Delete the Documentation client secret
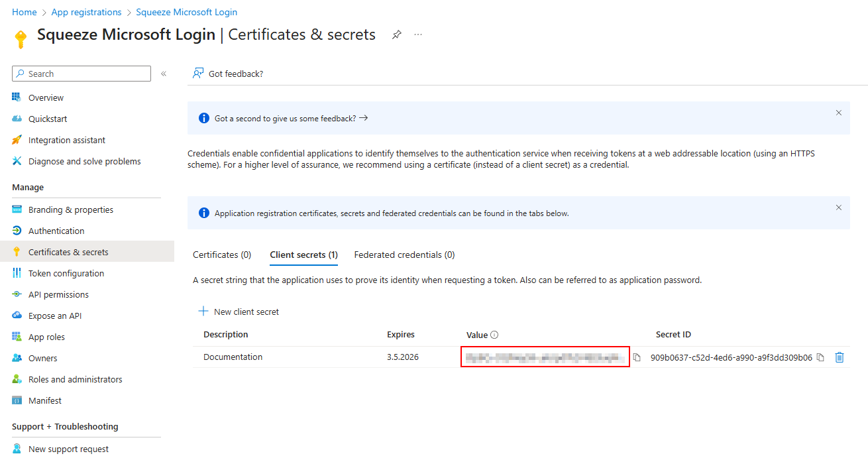 point(840,357)
